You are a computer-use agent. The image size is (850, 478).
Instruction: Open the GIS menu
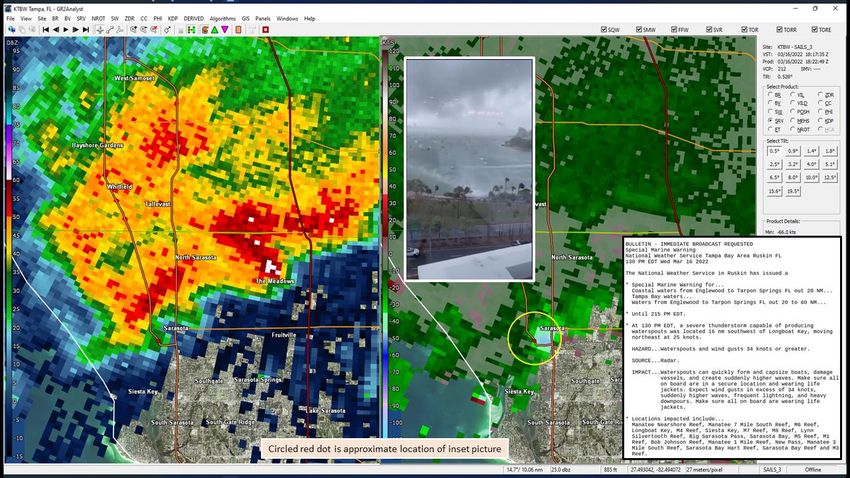click(x=246, y=18)
